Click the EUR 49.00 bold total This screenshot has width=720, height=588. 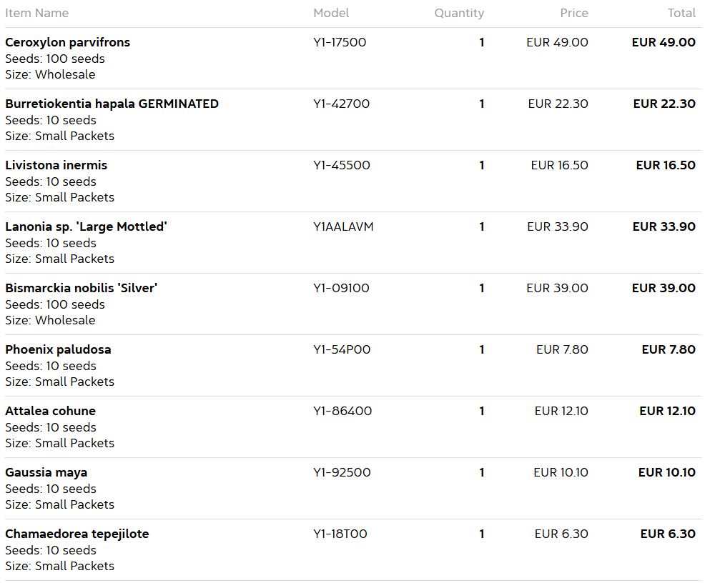coord(664,42)
